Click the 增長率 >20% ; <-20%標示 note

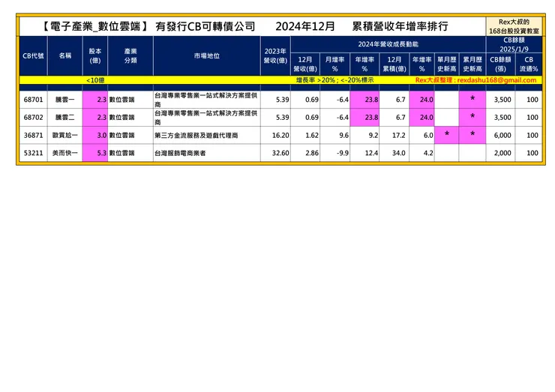(x=334, y=80)
